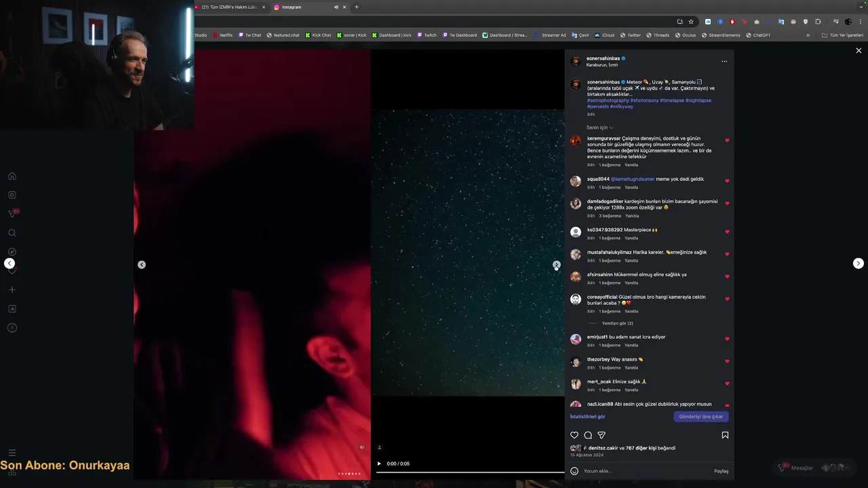Image resolution: width=868 pixels, height=488 pixels.
Task: Toggle video sound with the mute icon
Action: 361,447
